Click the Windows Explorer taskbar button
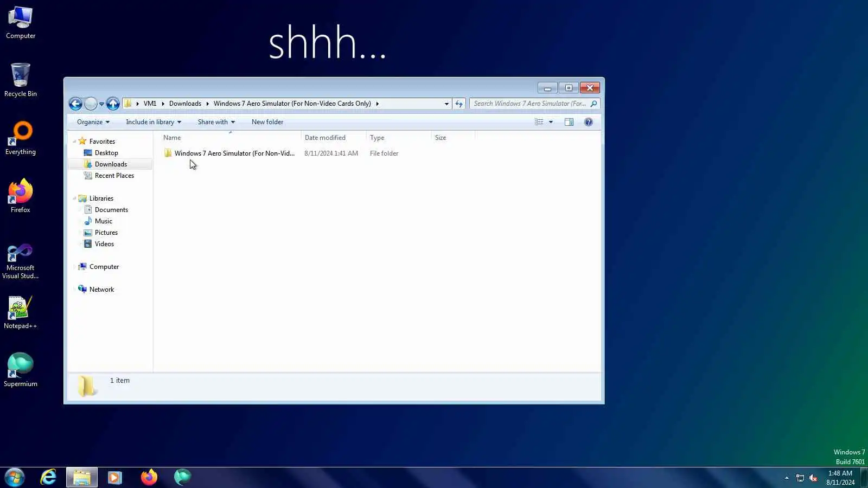Viewport: 868px width, 488px height. pyautogui.click(x=82, y=477)
